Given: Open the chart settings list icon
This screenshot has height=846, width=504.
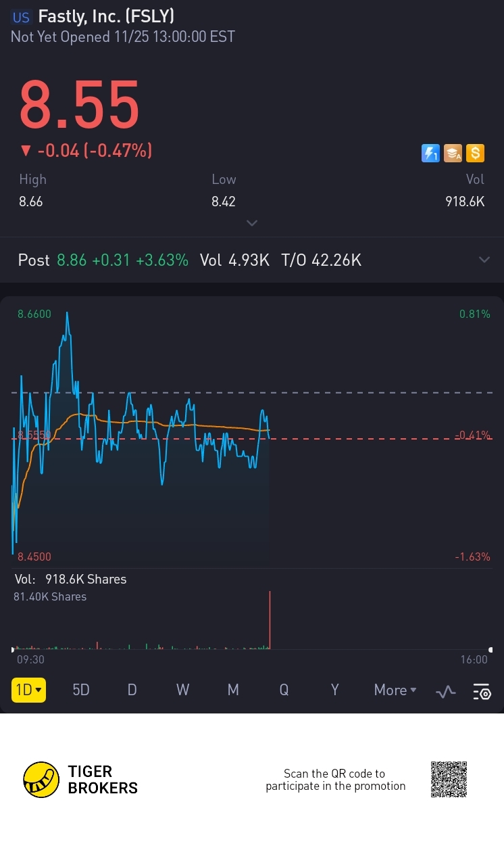Looking at the screenshot, I should pyautogui.click(x=482, y=691).
